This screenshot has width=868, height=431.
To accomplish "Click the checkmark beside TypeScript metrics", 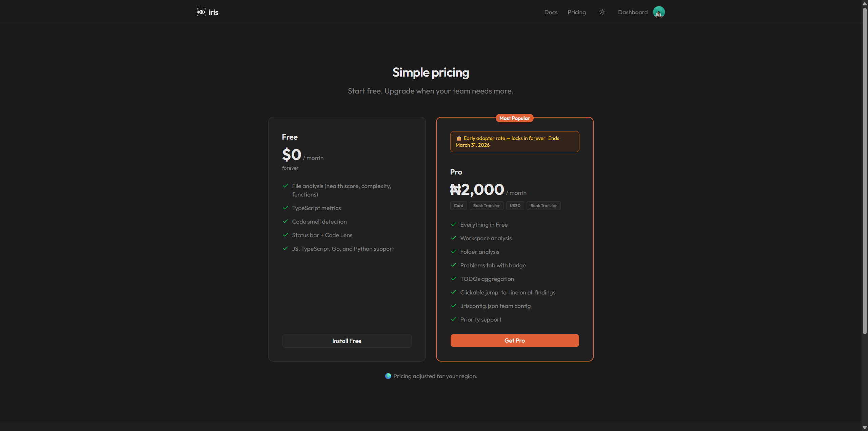I will pos(285,208).
